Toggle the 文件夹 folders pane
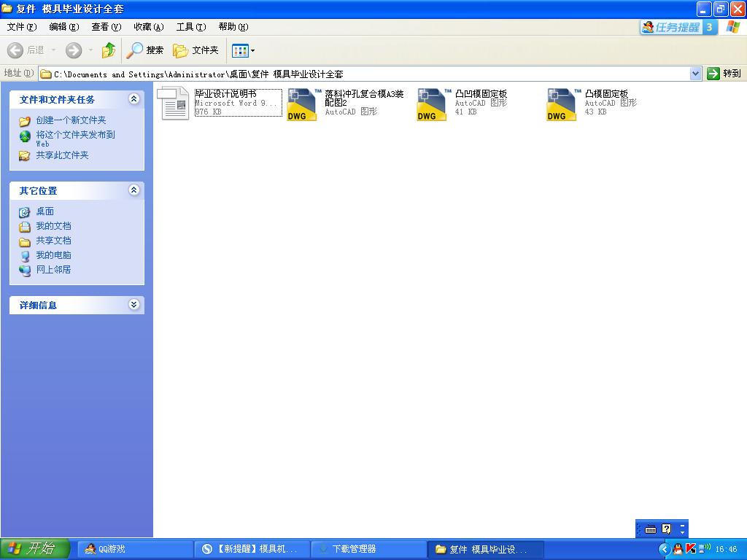 [x=196, y=50]
